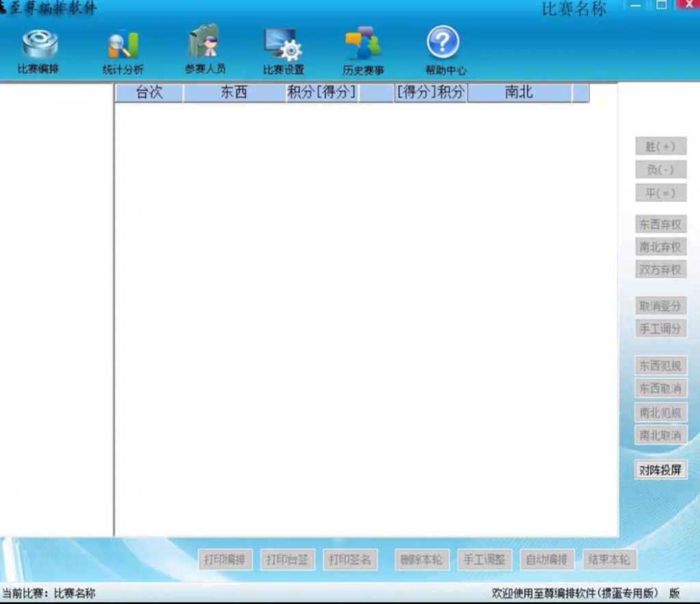Click the 东西弃权 button

[661, 224]
